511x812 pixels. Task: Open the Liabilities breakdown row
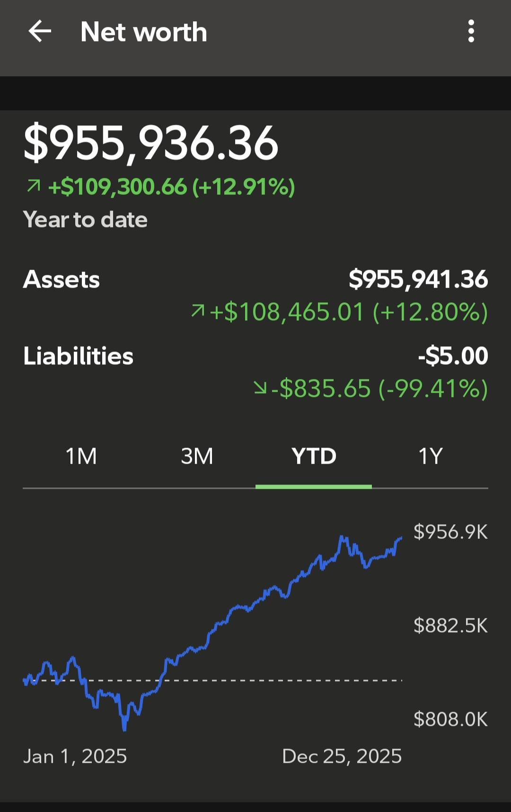click(x=79, y=356)
